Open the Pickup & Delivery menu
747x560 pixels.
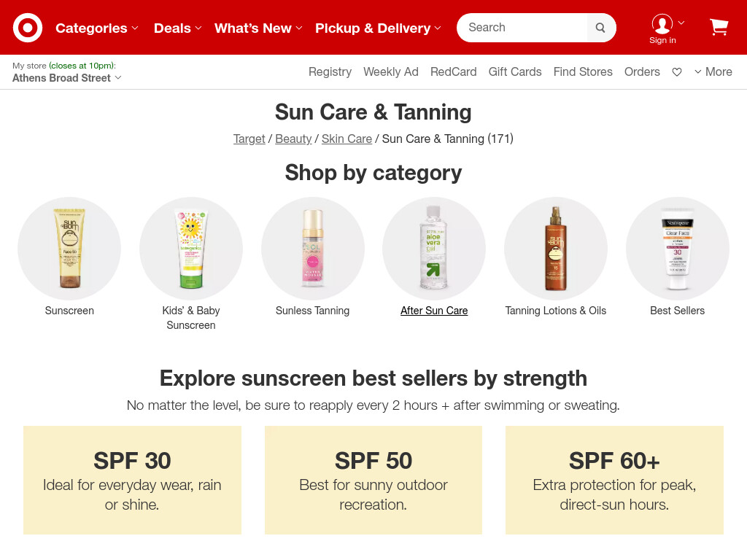click(379, 28)
